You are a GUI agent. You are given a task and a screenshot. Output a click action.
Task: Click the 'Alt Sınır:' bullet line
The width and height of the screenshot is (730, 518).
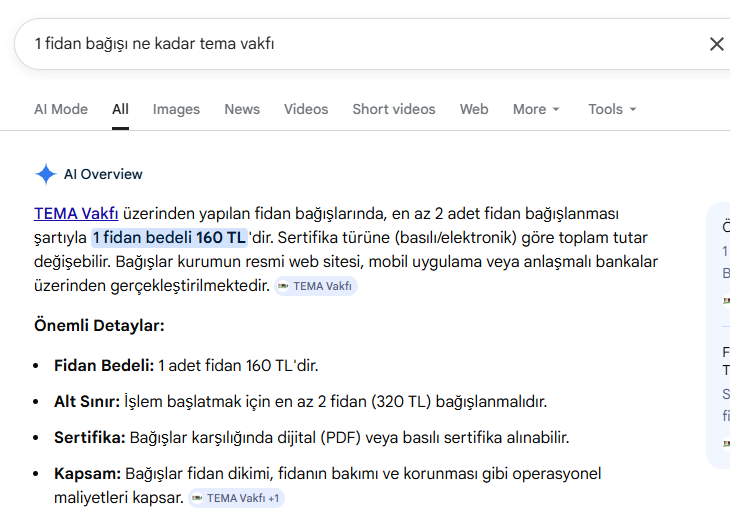tap(300, 402)
